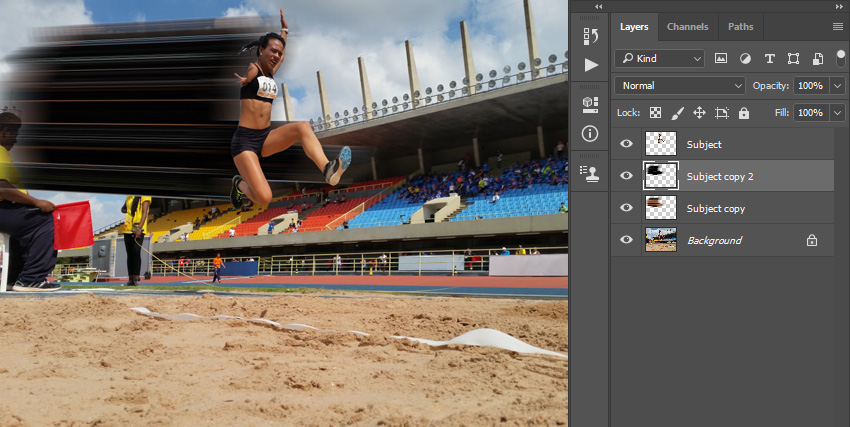Select the Subject copy 2 layer thumbnail
Image resolution: width=850 pixels, height=427 pixels.
(x=661, y=176)
